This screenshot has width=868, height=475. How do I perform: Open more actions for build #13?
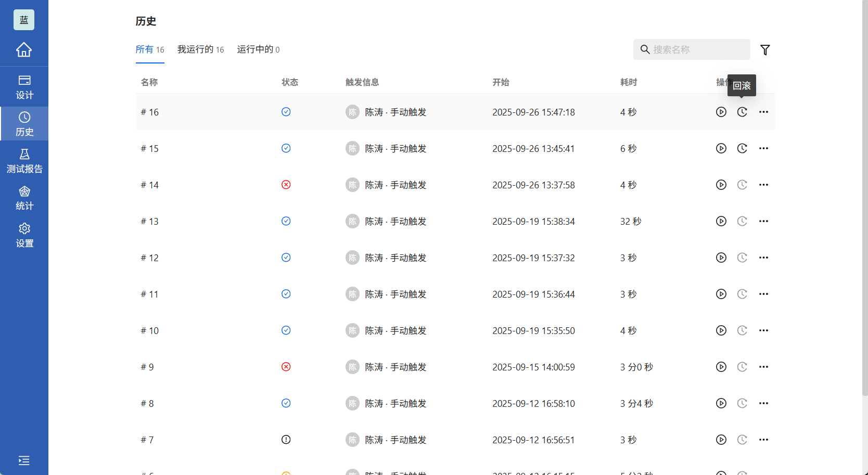(763, 221)
